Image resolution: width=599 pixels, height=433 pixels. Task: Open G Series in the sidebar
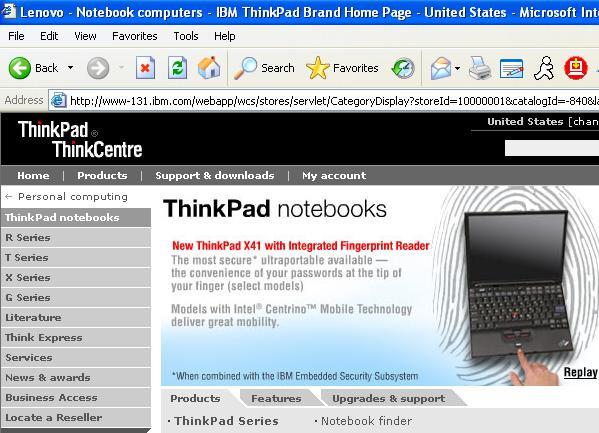(x=76, y=297)
